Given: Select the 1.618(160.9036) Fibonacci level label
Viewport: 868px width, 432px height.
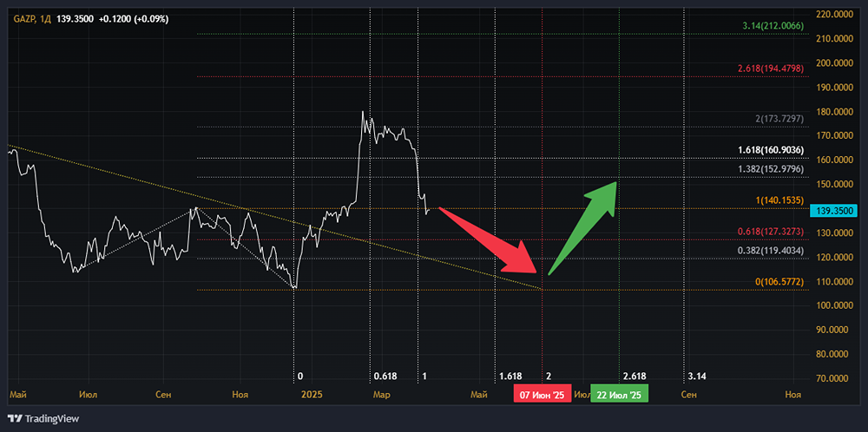Looking at the screenshot, I should click(771, 150).
